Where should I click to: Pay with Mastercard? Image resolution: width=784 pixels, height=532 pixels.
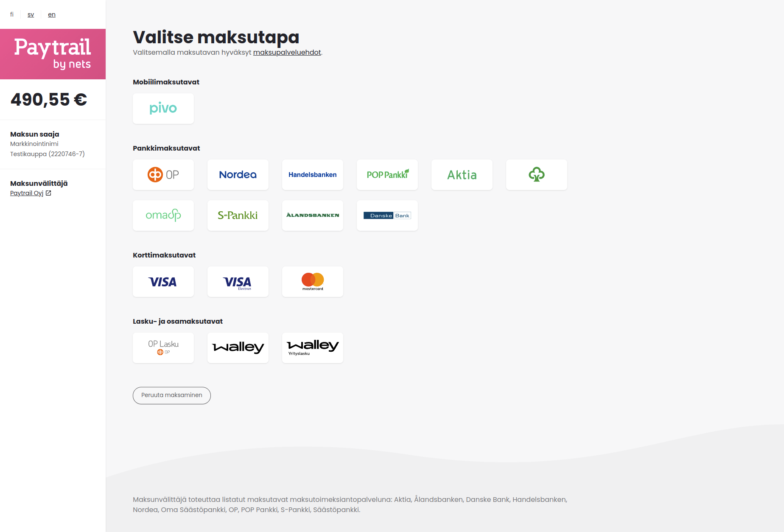[x=313, y=282]
